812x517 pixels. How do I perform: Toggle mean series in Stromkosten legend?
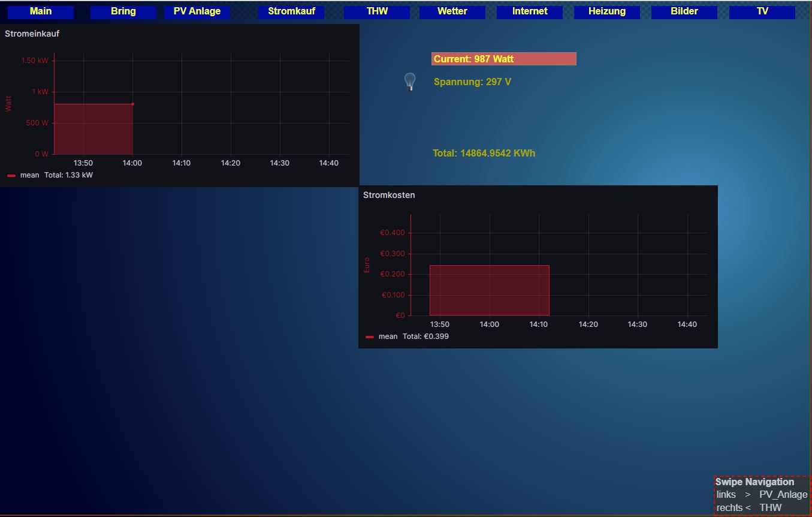pyautogui.click(x=388, y=336)
